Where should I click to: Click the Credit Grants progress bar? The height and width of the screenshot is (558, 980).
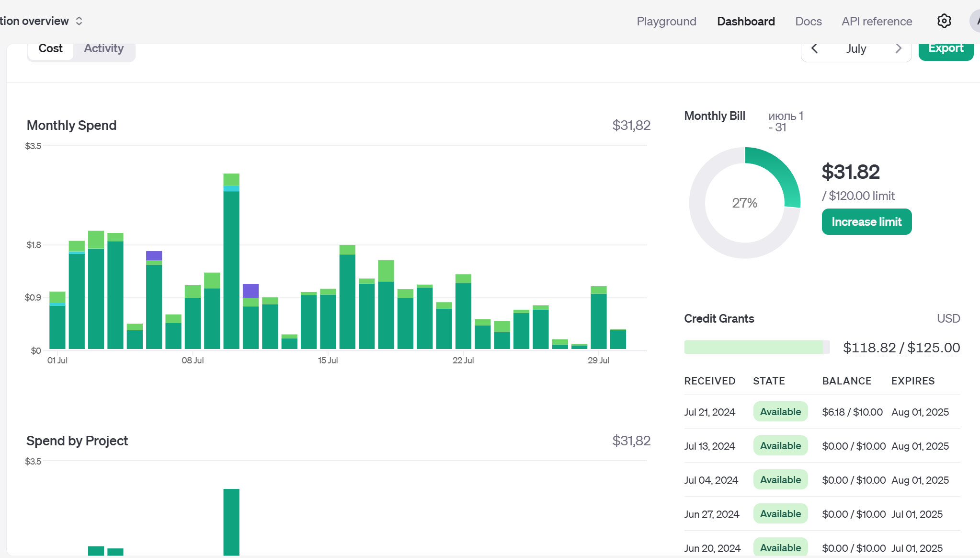[x=757, y=347]
